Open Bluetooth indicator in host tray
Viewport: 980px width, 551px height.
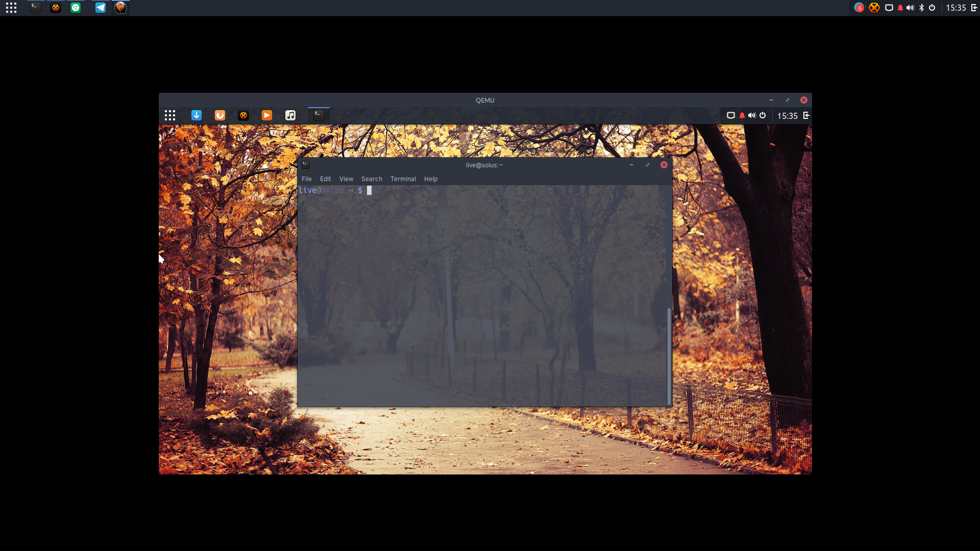click(921, 8)
